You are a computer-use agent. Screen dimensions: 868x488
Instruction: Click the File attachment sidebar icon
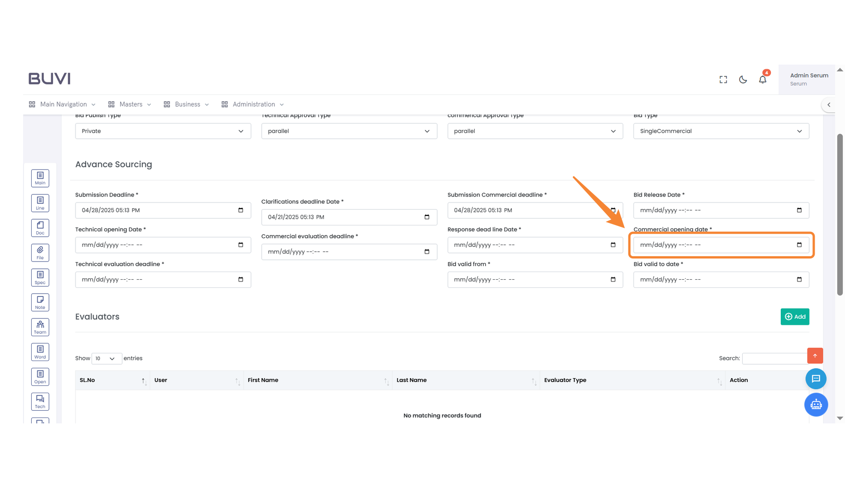point(40,253)
